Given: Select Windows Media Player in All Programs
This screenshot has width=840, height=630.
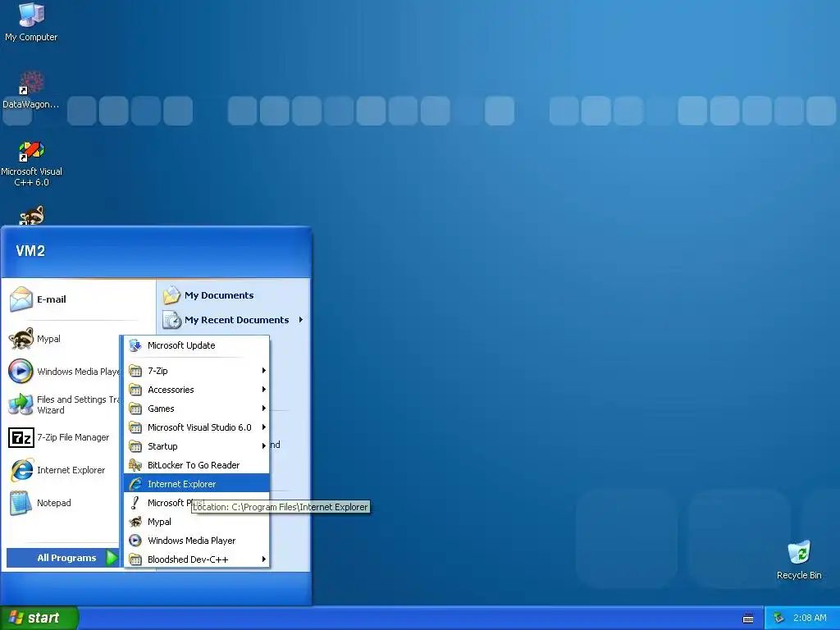Looking at the screenshot, I should tap(197, 541).
